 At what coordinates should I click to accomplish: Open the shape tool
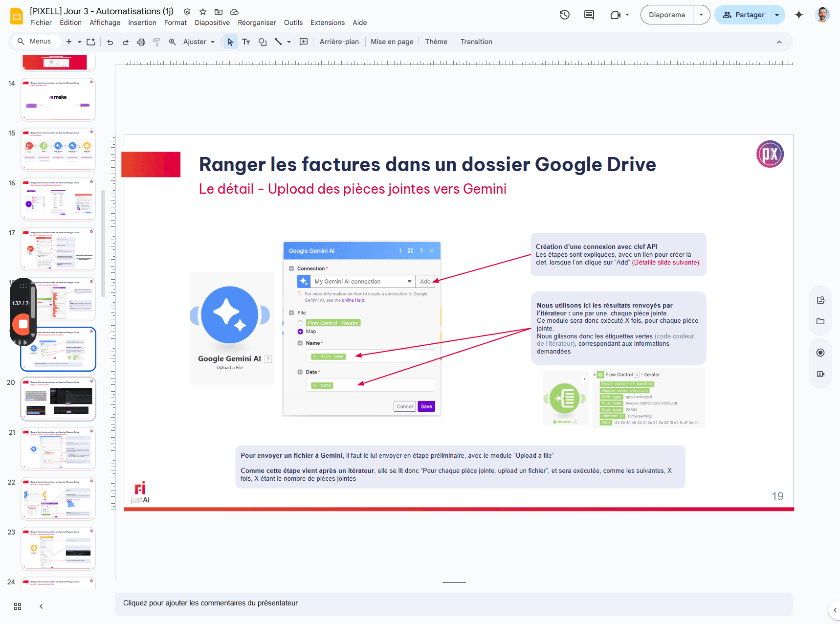[x=263, y=42]
